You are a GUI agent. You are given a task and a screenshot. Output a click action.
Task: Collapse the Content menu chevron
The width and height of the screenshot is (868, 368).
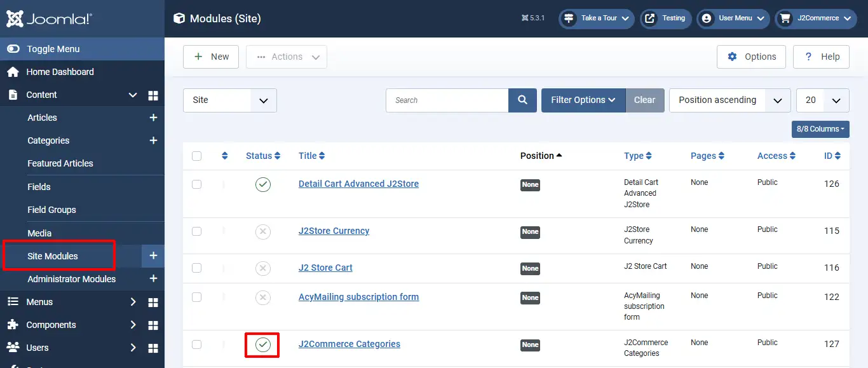click(x=133, y=95)
